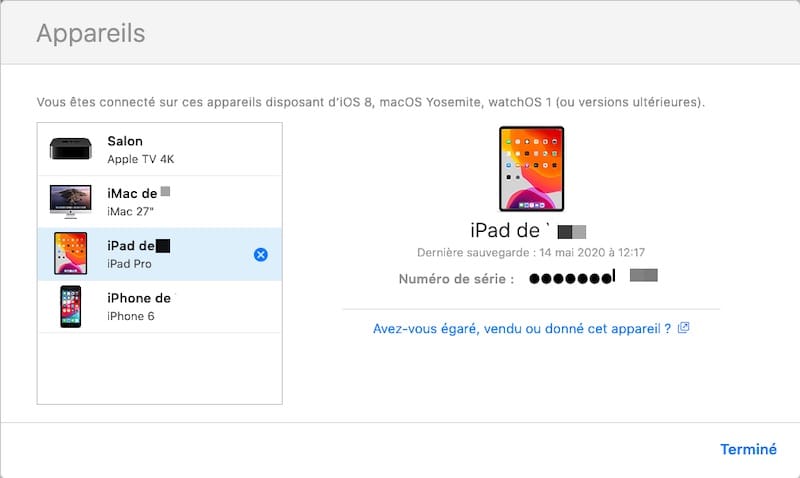Click the iMac icon in device list
This screenshot has height=478, width=800.
coord(69,202)
